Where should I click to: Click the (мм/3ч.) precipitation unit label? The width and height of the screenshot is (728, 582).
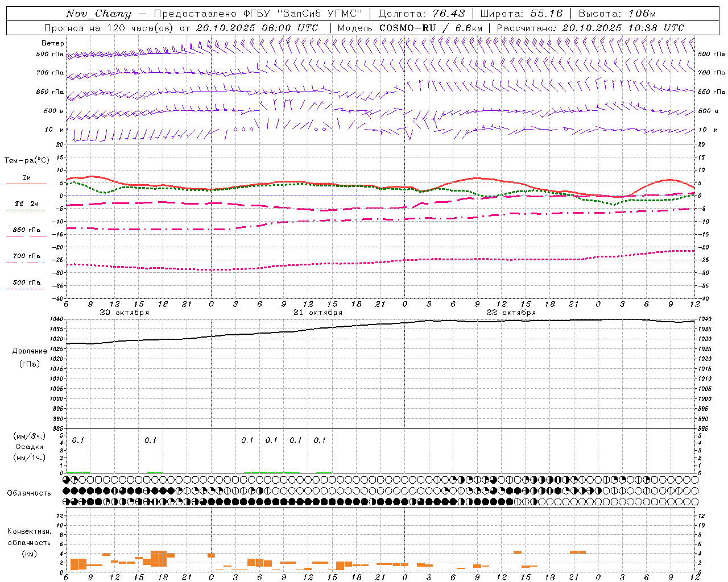[x=30, y=436]
